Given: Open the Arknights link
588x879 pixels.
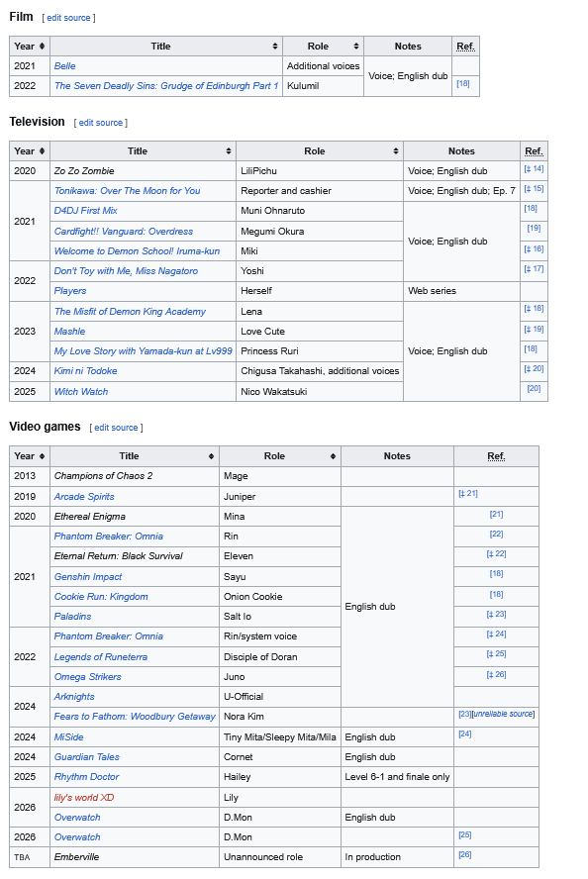Looking at the screenshot, I should click(x=74, y=697).
